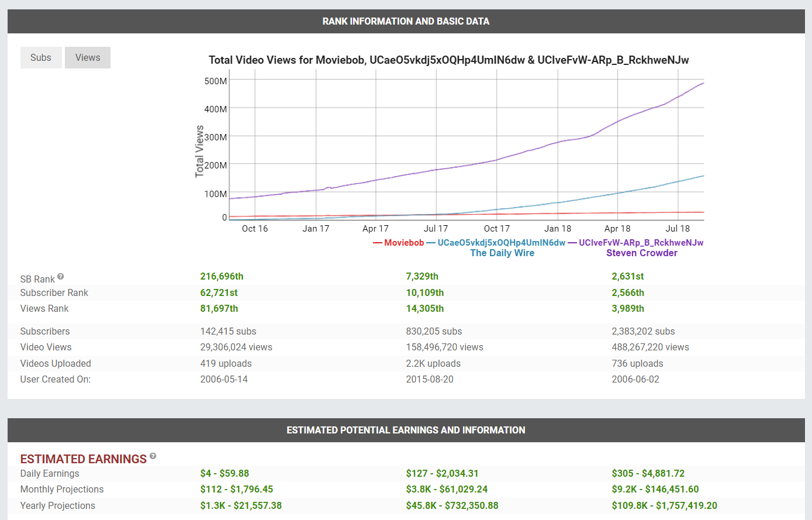Click the 'User Created On:' row label

(56, 379)
